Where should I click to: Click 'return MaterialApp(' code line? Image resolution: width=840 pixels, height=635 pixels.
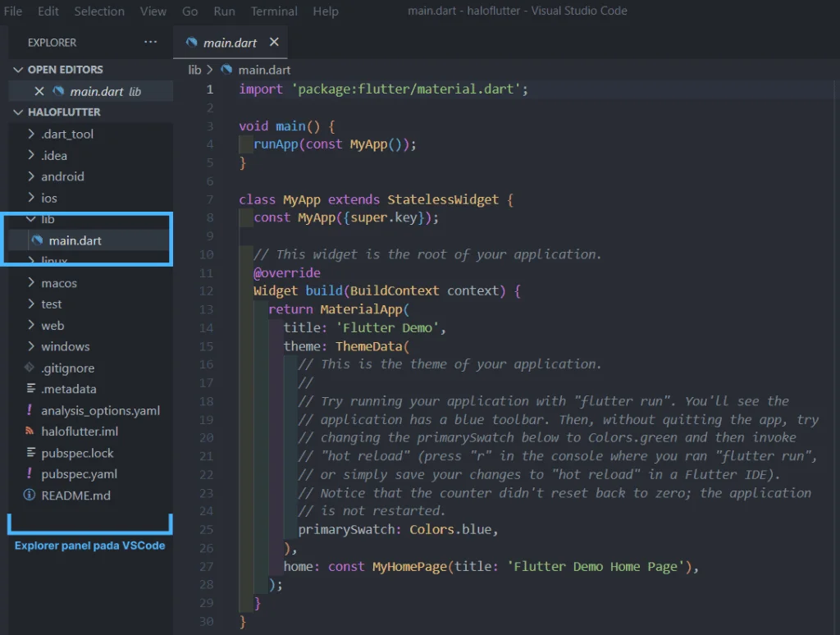(x=339, y=309)
